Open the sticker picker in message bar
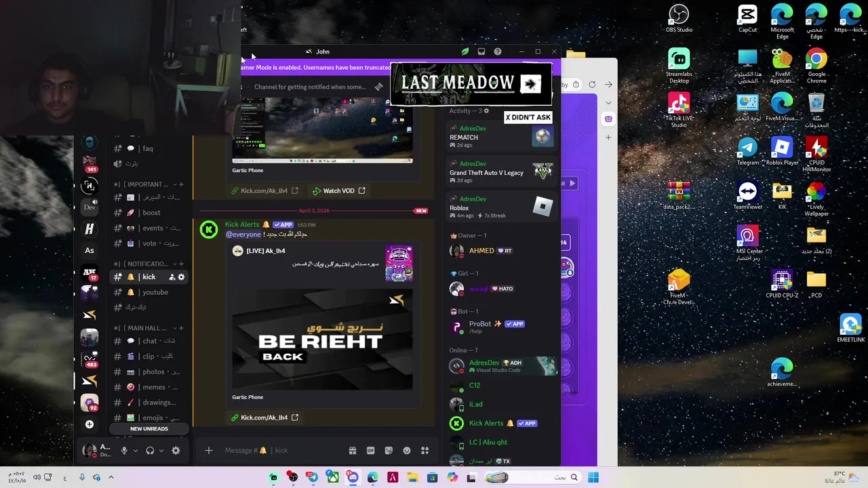Image resolution: width=868 pixels, height=488 pixels. click(x=389, y=450)
